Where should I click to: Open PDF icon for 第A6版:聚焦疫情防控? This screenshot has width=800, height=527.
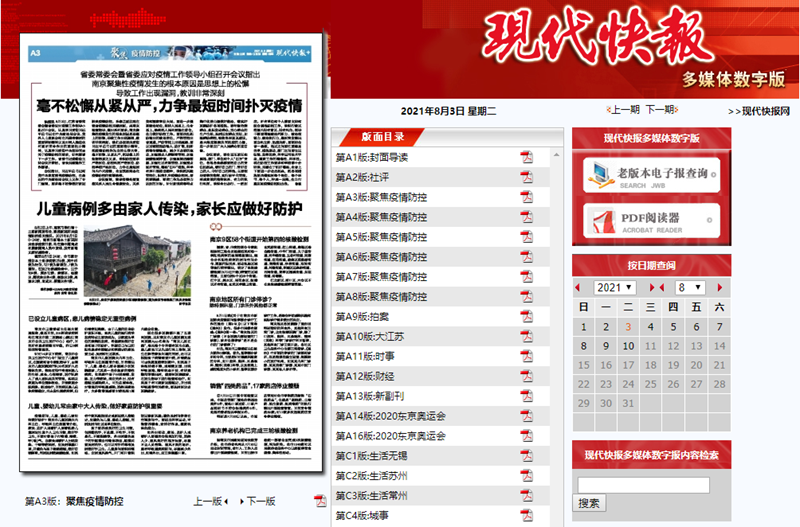[527, 257]
